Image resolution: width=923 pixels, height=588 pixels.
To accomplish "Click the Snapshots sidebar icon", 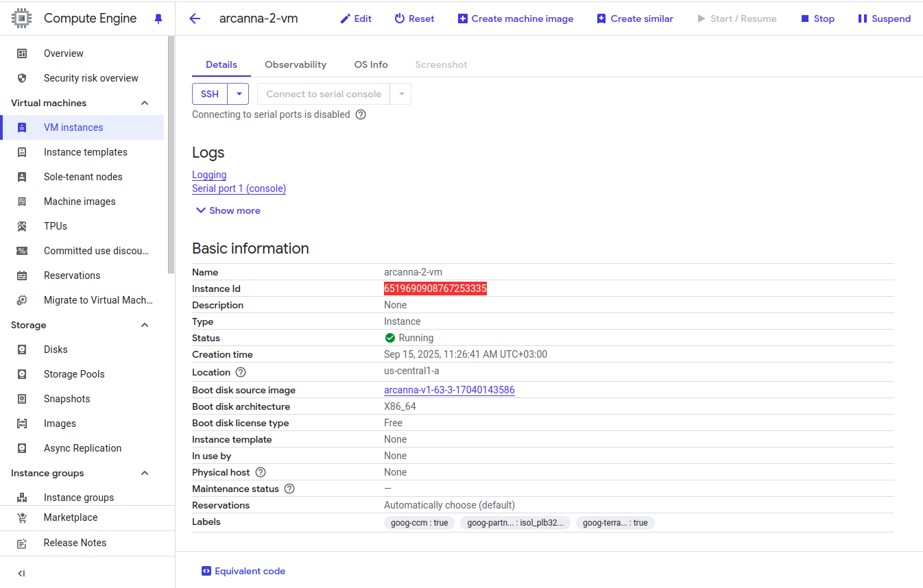I will pos(22,399).
